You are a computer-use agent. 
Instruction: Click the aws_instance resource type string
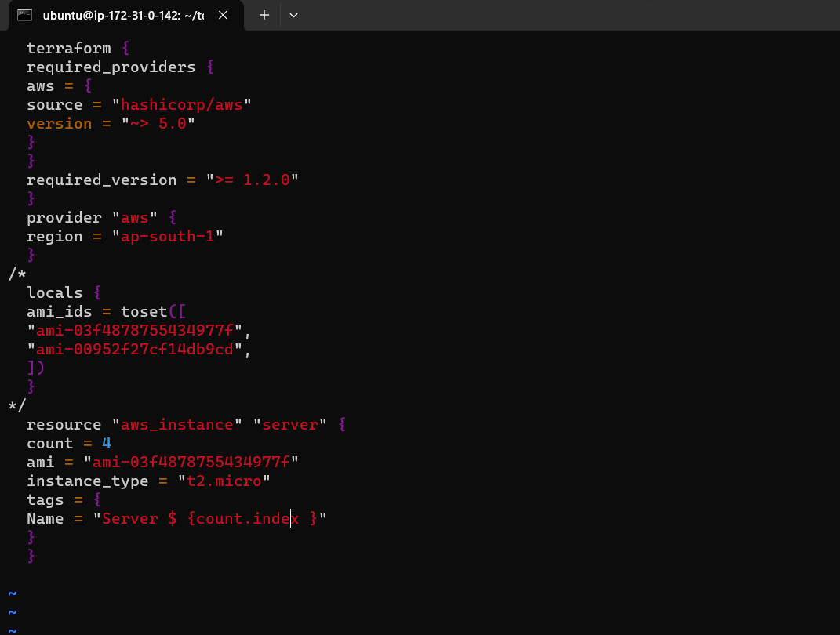176,425
